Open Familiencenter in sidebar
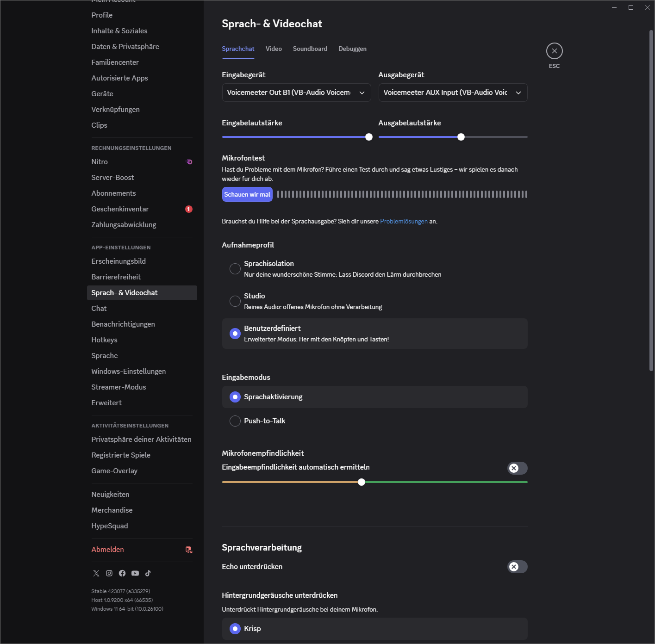The width and height of the screenshot is (655, 644). click(x=142, y=62)
